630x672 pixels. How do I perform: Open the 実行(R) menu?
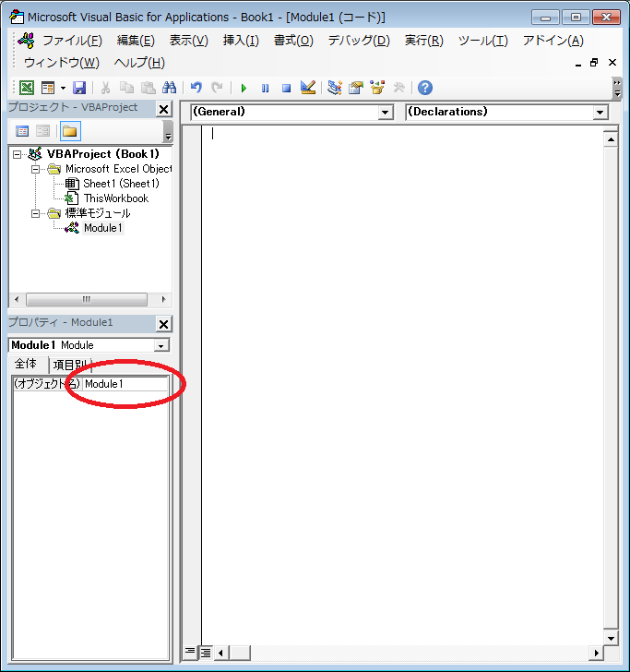click(424, 41)
